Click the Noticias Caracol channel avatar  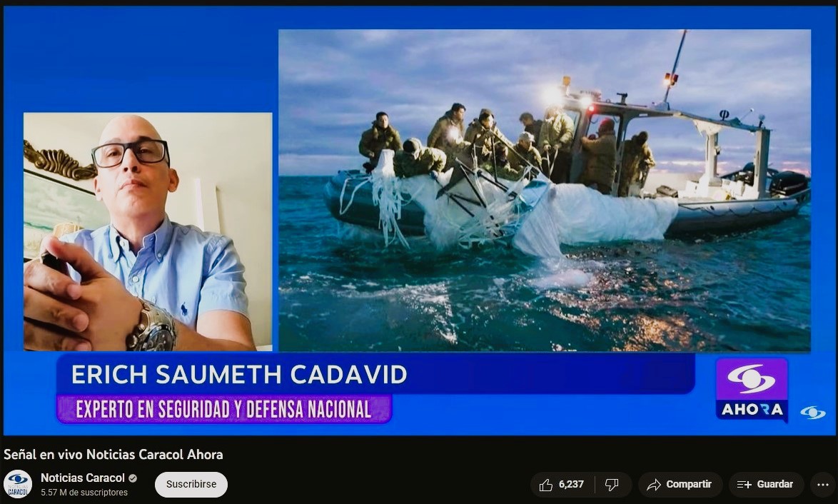coord(18,484)
